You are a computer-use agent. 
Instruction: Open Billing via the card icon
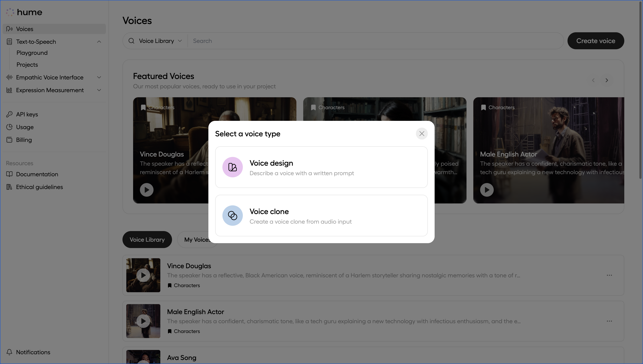pyautogui.click(x=9, y=140)
